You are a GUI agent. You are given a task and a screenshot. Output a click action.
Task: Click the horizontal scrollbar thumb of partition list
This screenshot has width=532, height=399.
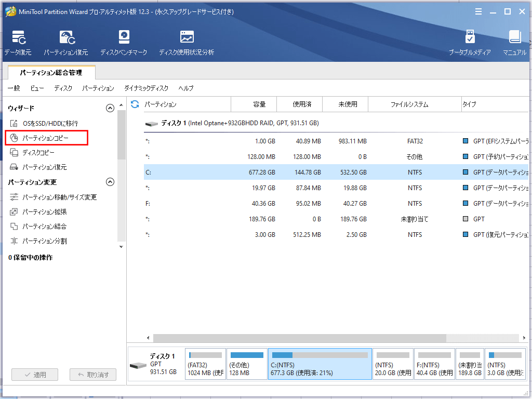(x=300, y=338)
